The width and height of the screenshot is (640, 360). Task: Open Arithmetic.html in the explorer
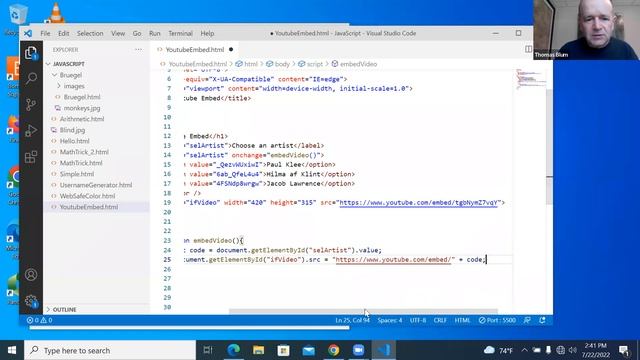82,119
